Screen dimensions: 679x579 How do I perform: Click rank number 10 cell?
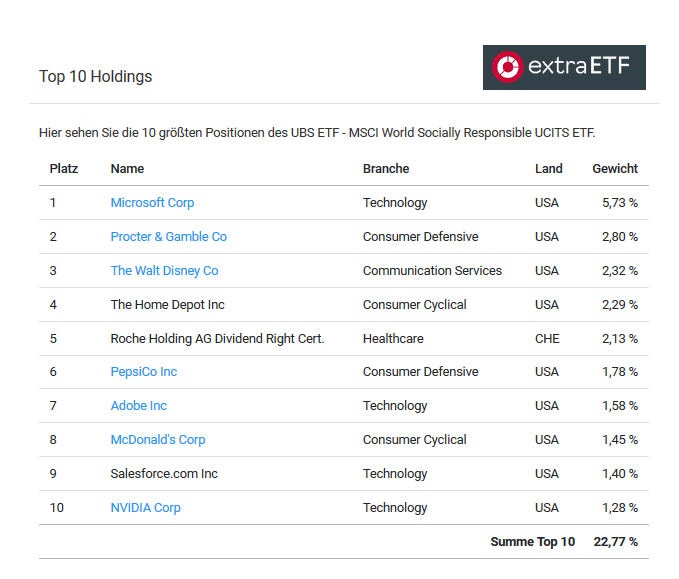pyautogui.click(x=57, y=508)
